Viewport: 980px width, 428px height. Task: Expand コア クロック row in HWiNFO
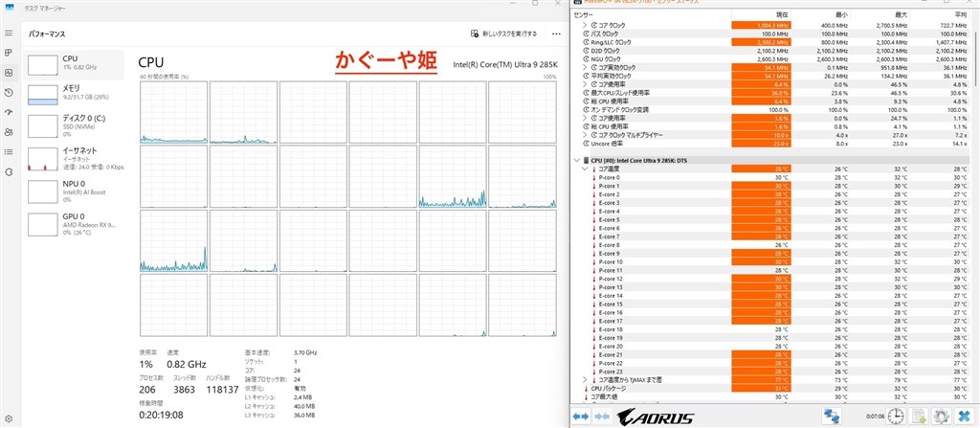pos(585,25)
